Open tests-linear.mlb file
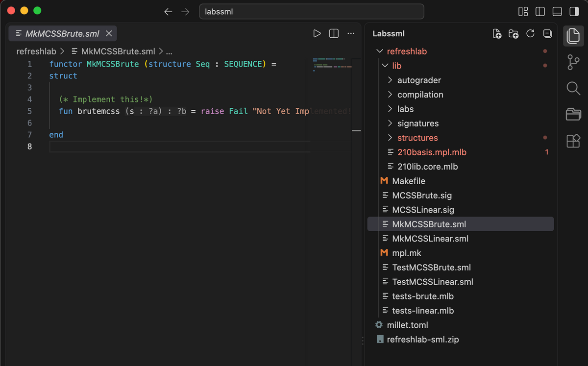This screenshot has width=588, height=366. click(x=461, y=311)
